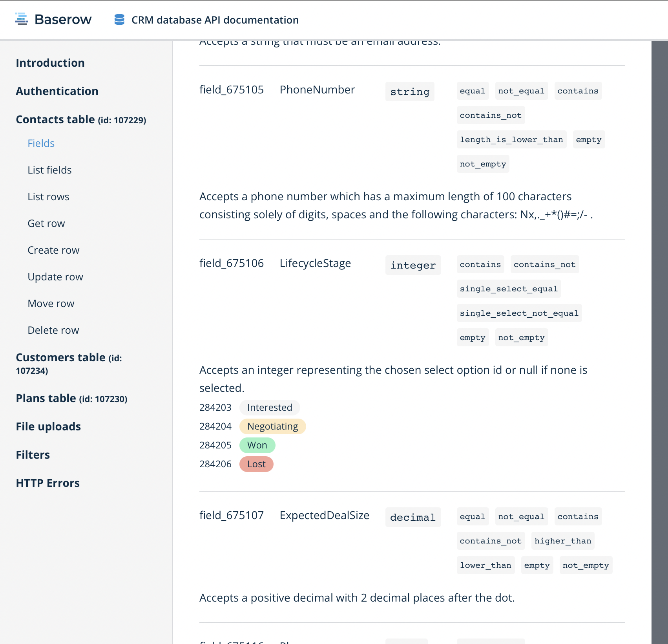This screenshot has height=644, width=668.
Task: Open the Introduction page
Action: coord(50,63)
